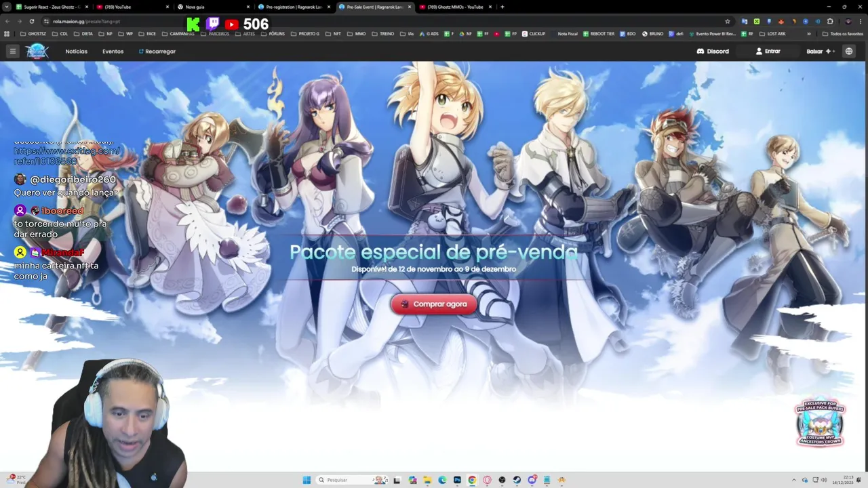Open OBS Studio from the taskbar

click(x=502, y=480)
